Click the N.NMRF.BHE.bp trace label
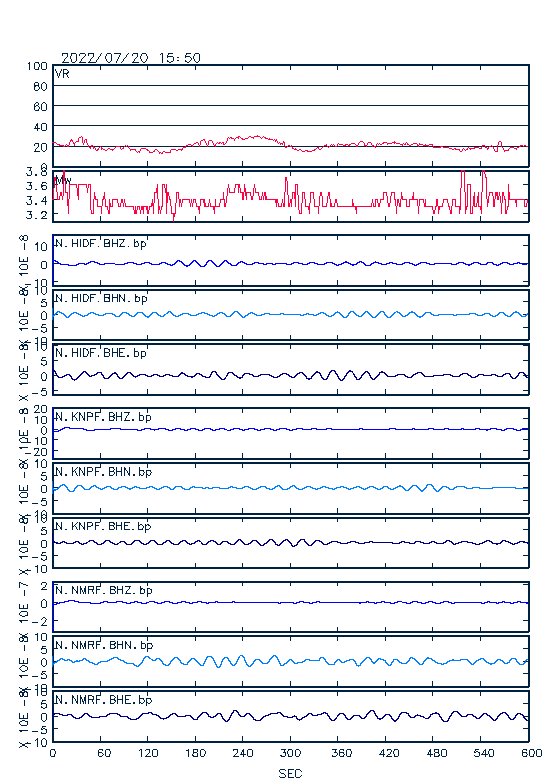 pyautogui.click(x=104, y=700)
